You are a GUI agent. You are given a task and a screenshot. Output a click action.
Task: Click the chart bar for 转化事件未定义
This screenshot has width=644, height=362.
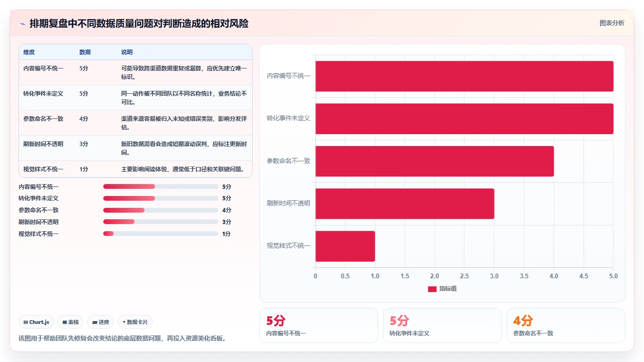[464, 118]
